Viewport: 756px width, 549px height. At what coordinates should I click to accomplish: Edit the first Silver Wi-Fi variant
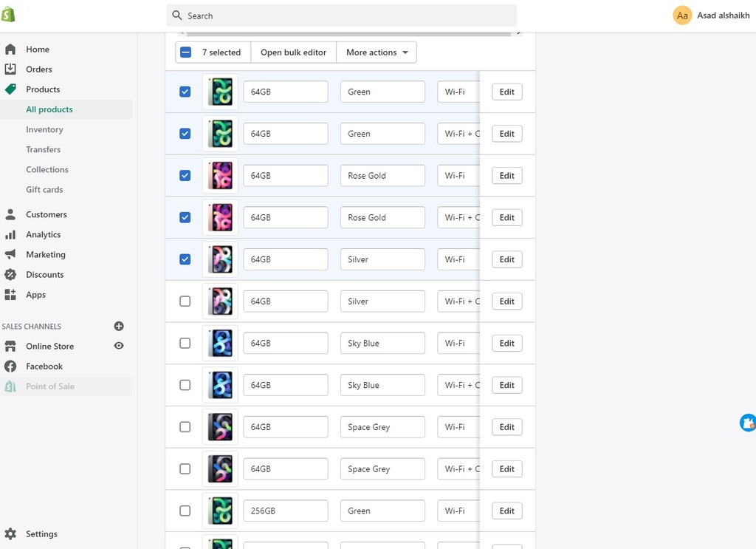[x=506, y=259]
